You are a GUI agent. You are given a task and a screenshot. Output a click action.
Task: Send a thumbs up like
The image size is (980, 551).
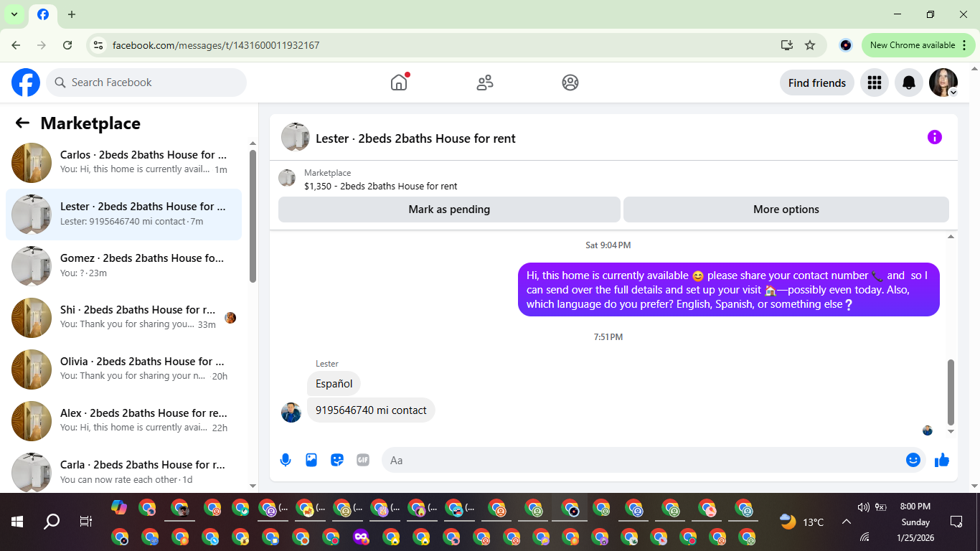point(942,460)
